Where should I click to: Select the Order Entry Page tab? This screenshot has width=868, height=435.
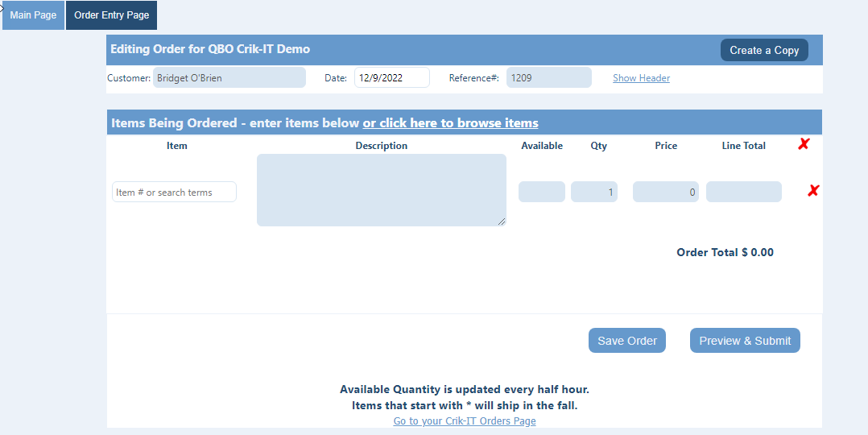pos(111,15)
